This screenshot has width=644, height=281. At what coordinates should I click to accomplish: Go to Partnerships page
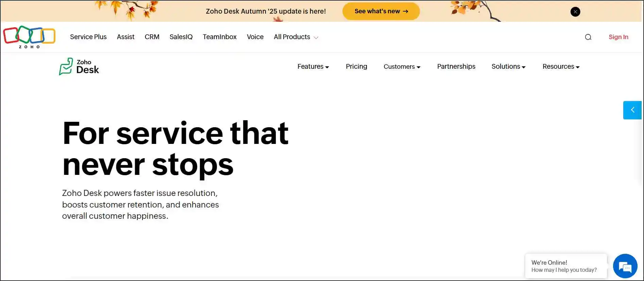click(456, 66)
